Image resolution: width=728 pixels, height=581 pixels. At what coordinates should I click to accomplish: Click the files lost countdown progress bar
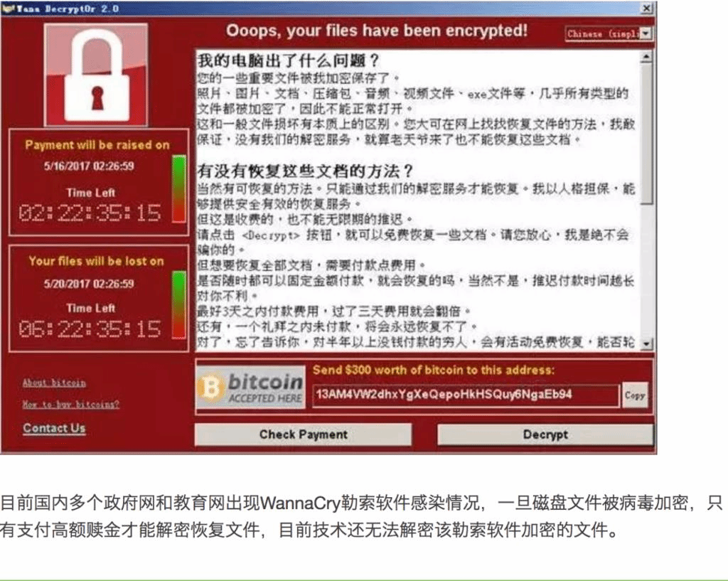pos(178,305)
